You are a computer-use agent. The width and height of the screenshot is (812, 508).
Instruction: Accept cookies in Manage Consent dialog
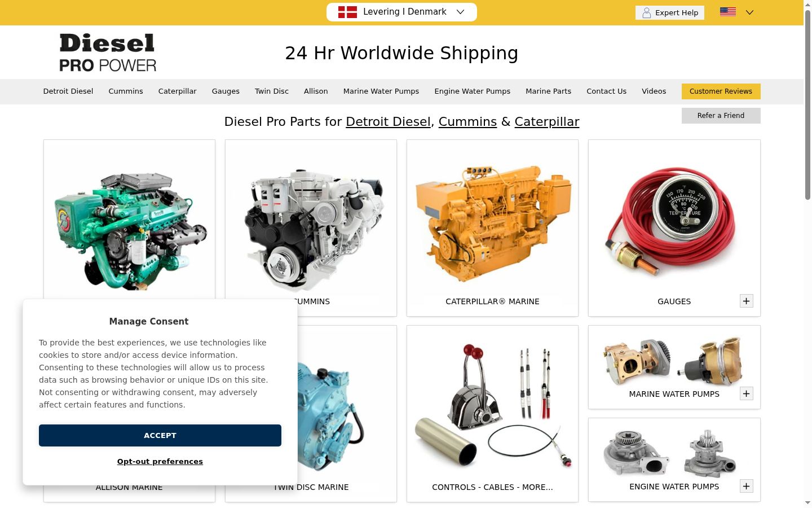point(160,435)
